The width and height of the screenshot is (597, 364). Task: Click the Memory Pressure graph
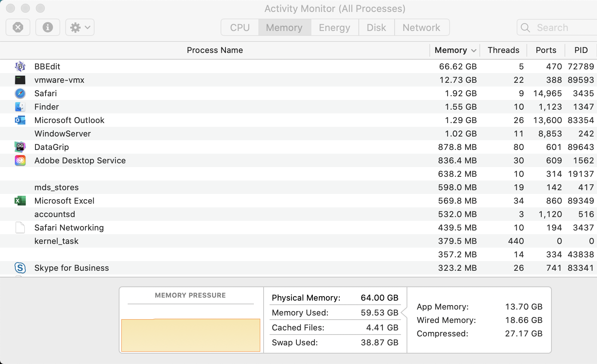(191, 335)
